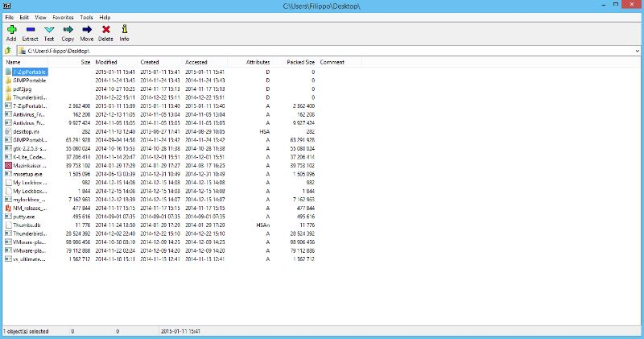
Task: Open the Favorites menu
Action: [x=62, y=17]
